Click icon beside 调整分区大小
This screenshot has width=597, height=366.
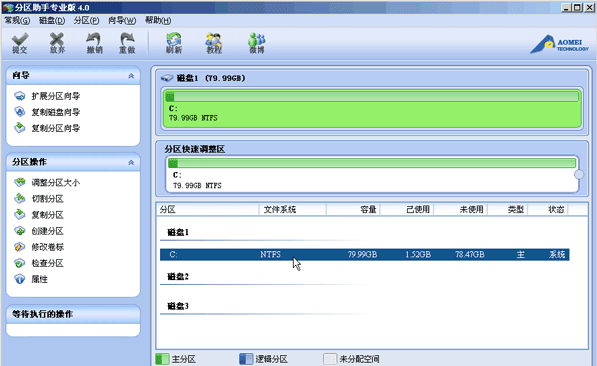(x=19, y=182)
